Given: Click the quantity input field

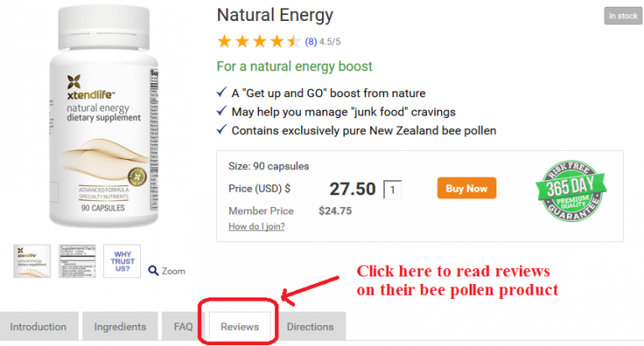Looking at the screenshot, I should tap(392, 189).
